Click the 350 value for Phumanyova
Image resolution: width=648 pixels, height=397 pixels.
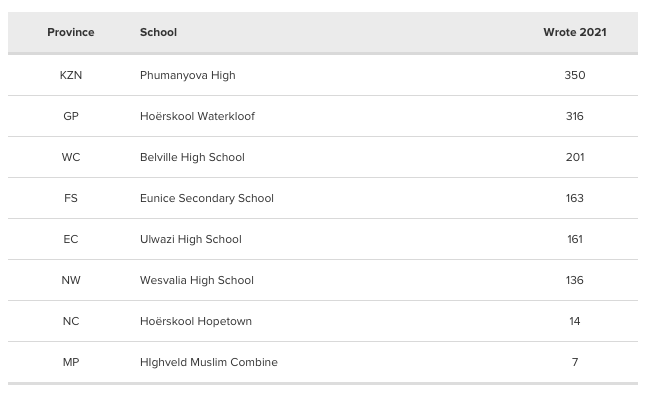(x=574, y=75)
